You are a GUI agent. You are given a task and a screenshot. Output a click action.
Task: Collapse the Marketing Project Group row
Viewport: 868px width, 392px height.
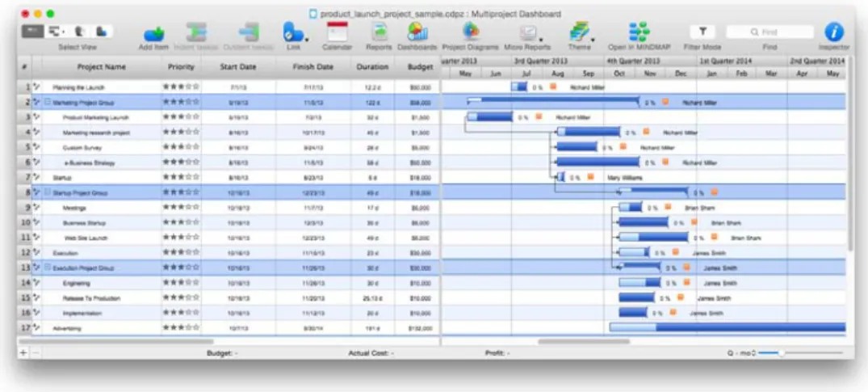pos(48,102)
